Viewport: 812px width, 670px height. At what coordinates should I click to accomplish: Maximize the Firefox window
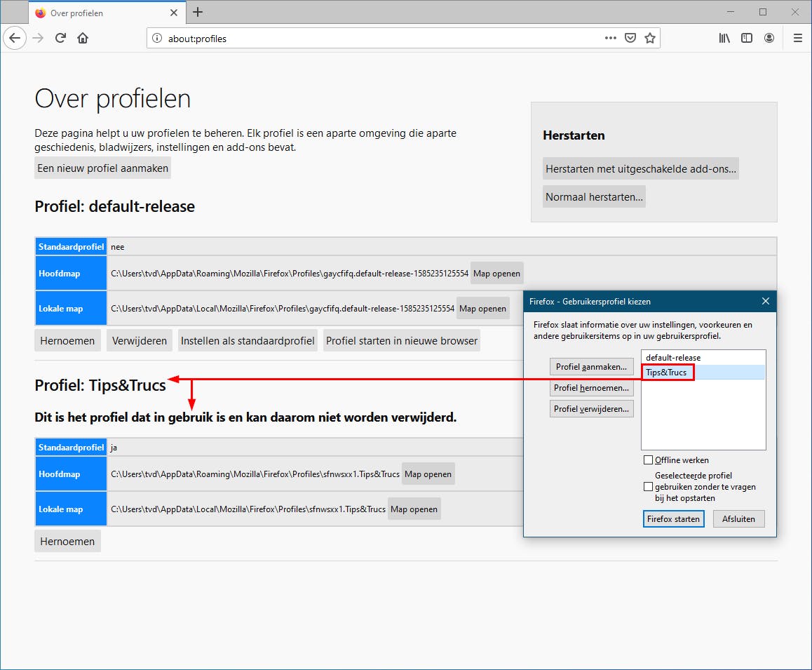pos(763,12)
